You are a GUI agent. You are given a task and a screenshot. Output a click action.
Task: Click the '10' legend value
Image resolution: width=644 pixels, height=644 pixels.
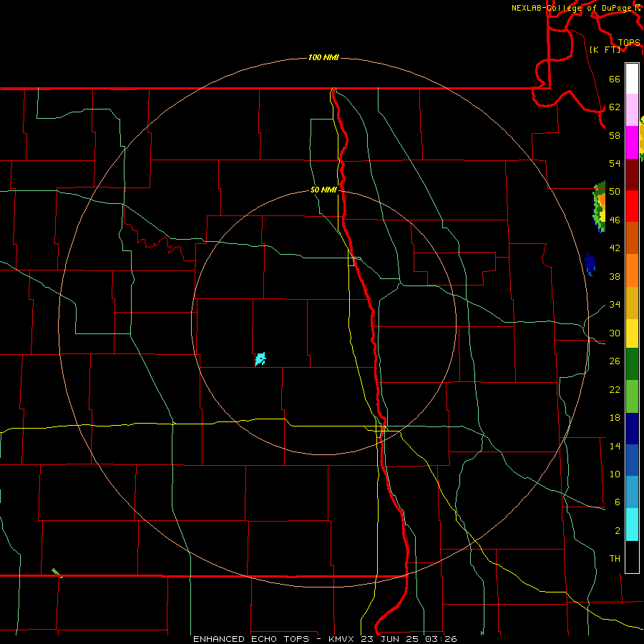click(615, 474)
